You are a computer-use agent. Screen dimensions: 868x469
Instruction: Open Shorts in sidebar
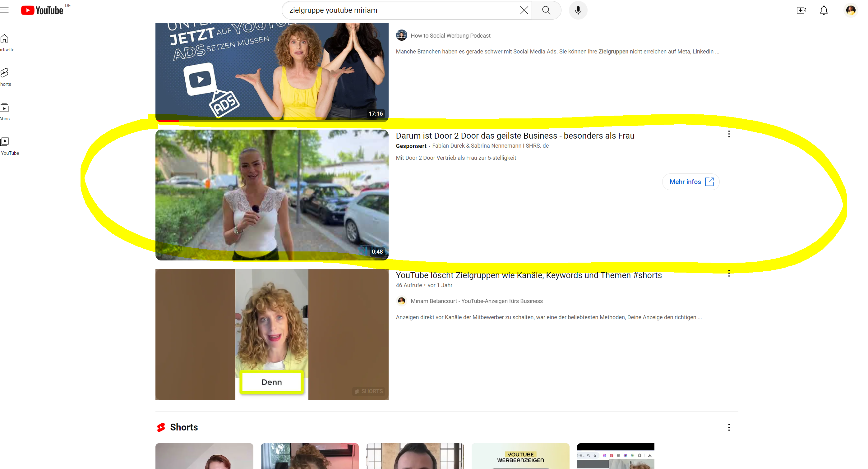click(x=5, y=77)
